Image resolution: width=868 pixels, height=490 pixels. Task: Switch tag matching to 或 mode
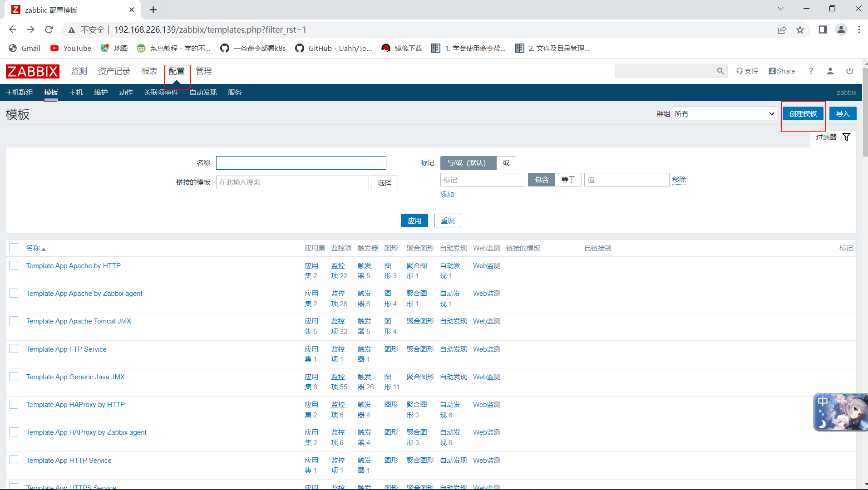point(506,163)
